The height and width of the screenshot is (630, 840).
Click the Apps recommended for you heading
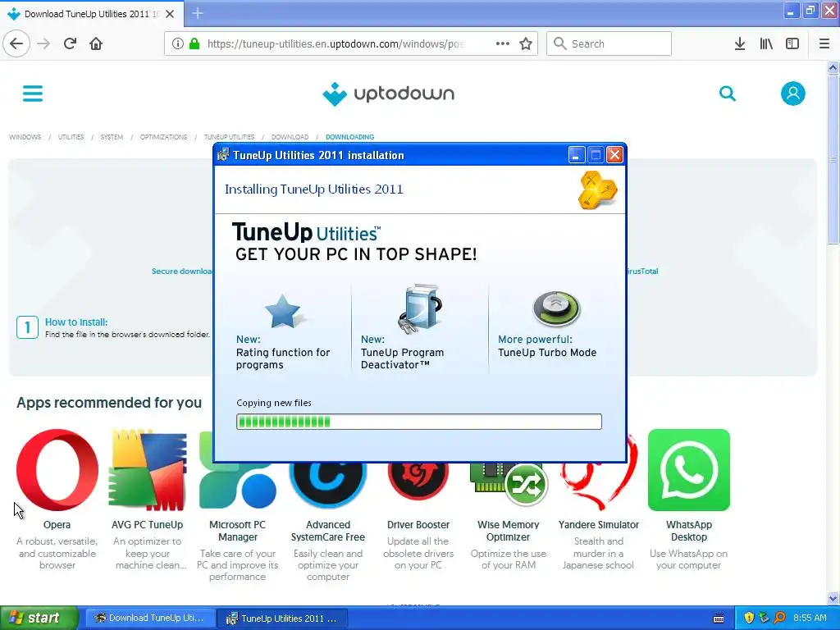pos(109,402)
